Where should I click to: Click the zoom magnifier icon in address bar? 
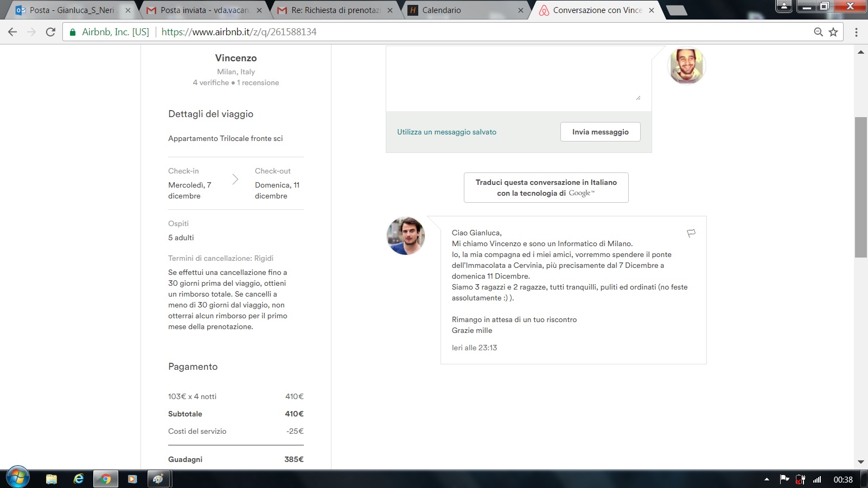coord(818,32)
